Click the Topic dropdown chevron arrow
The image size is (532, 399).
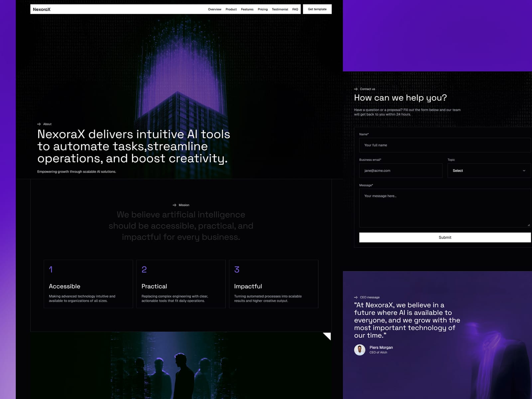point(524,171)
